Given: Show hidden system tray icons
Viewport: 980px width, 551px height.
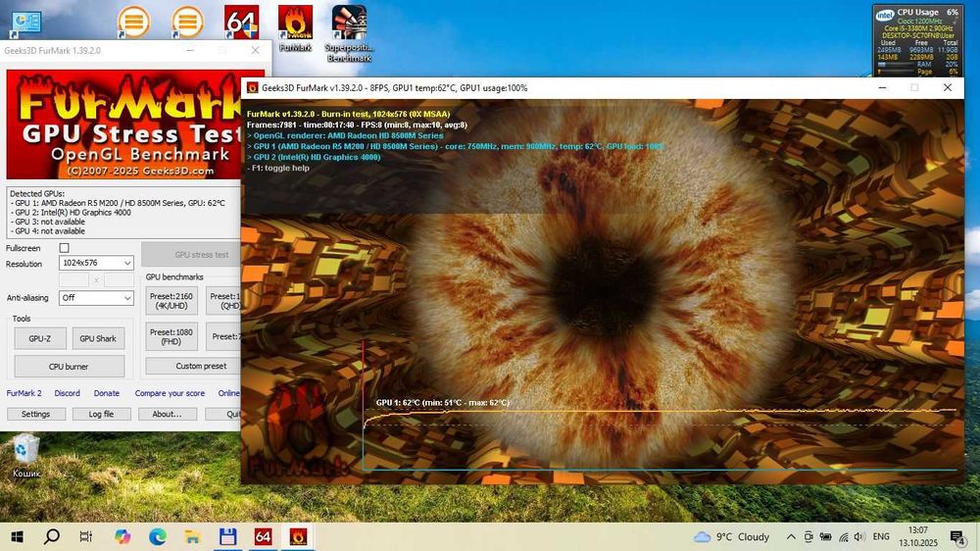Looking at the screenshot, I should (x=791, y=536).
